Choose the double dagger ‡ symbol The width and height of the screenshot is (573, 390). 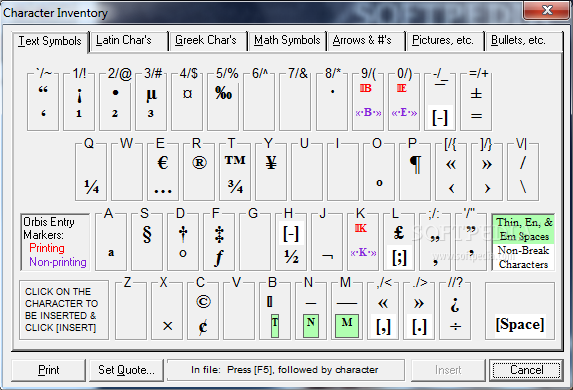[x=219, y=234]
